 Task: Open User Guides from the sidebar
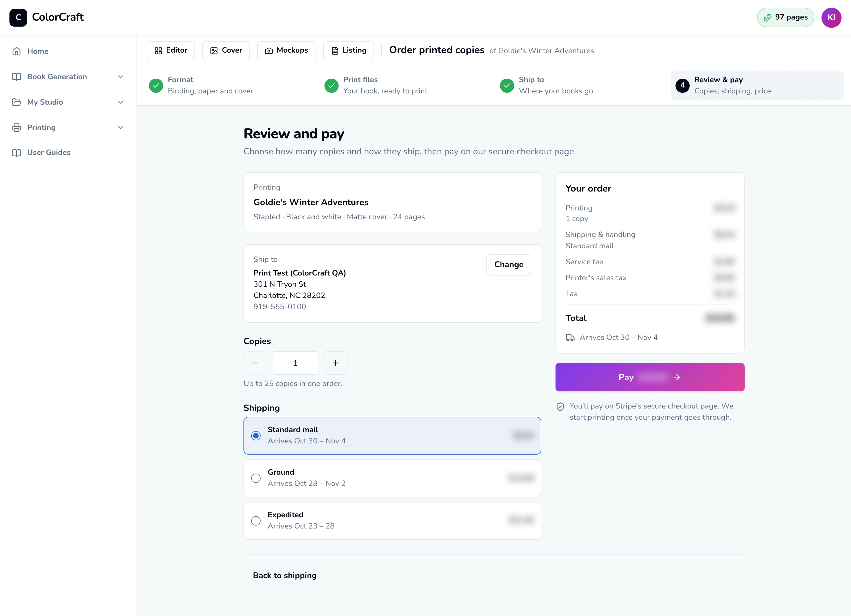point(68,153)
